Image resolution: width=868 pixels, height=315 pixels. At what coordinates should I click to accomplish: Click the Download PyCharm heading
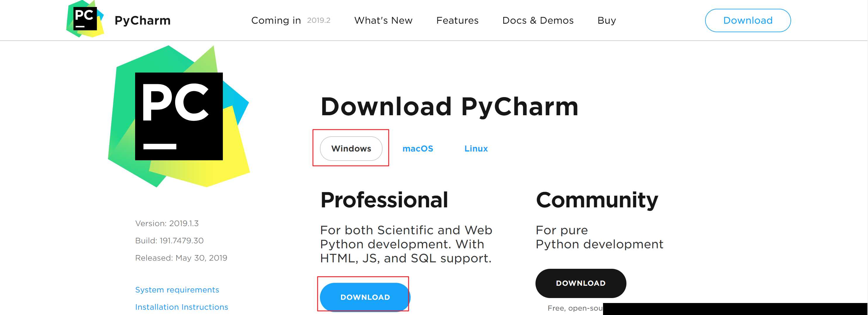[449, 107]
